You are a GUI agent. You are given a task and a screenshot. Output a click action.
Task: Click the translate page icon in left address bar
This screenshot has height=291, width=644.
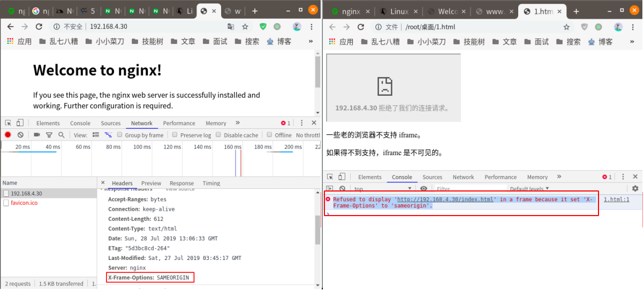click(231, 27)
